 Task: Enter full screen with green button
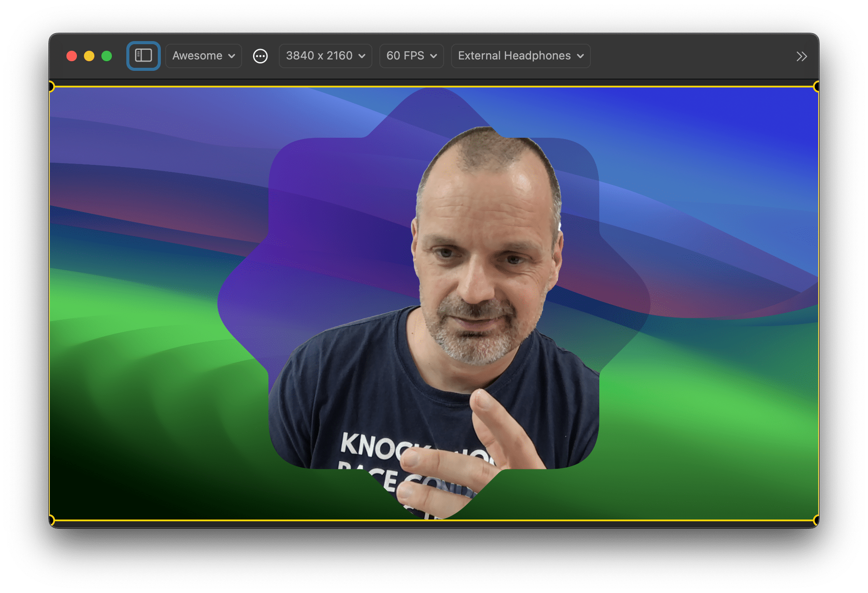click(107, 56)
